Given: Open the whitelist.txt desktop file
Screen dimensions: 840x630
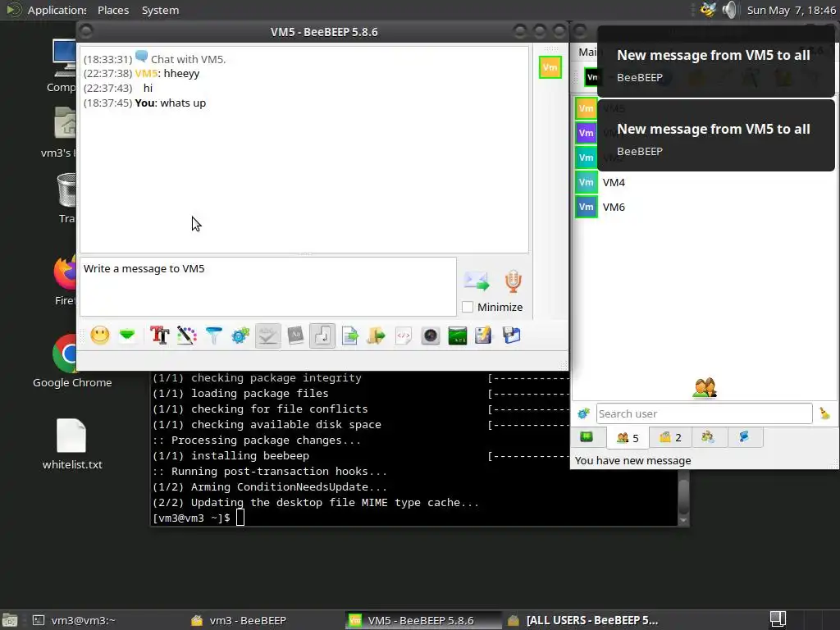Looking at the screenshot, I should tap(72, 444).
